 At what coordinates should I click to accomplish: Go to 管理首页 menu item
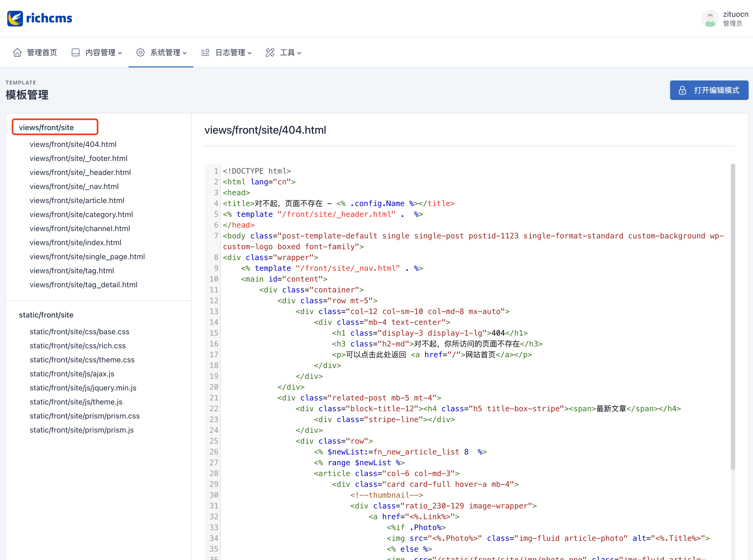point(35,53)
